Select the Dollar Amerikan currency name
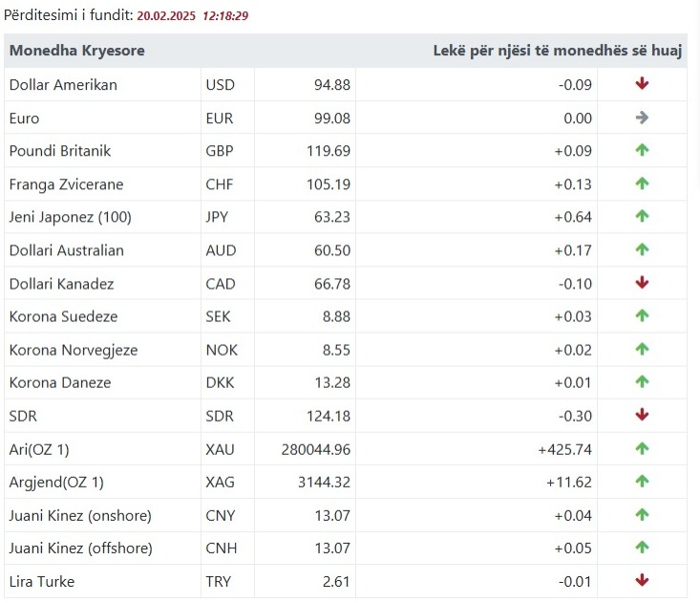This screenshot has height=603, width=700. [63, 84]
